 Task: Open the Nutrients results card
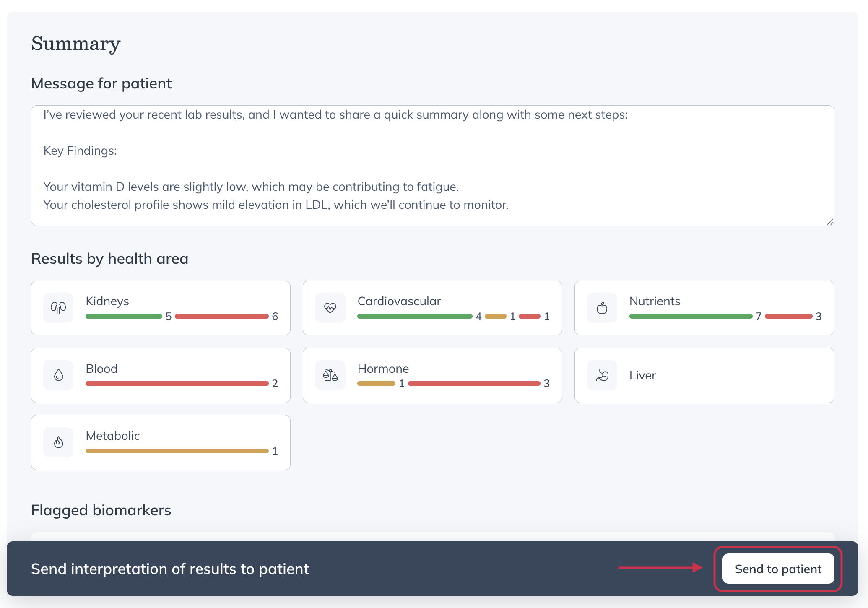click(x=704, y=308)
